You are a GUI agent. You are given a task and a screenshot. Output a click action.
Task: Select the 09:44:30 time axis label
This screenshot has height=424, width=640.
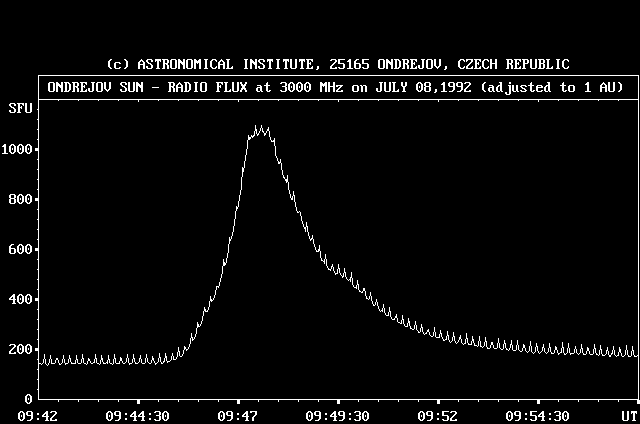(x=138, y=415)
